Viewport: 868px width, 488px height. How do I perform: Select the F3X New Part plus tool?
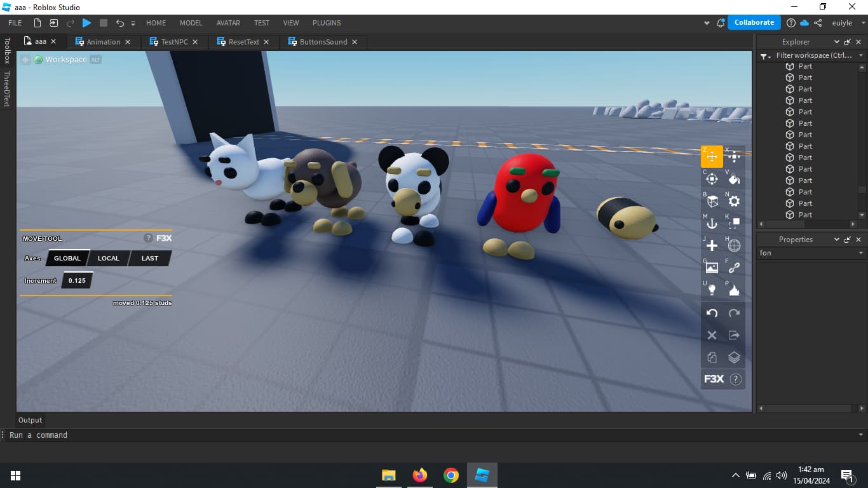pyautogui.click(x=712, y=246)
